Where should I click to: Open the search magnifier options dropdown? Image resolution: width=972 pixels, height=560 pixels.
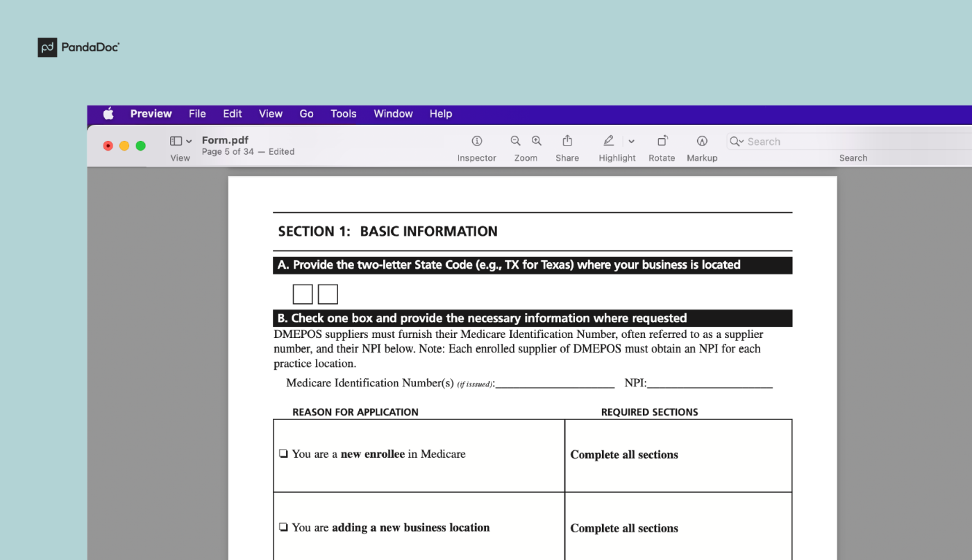tap(736, 141)
